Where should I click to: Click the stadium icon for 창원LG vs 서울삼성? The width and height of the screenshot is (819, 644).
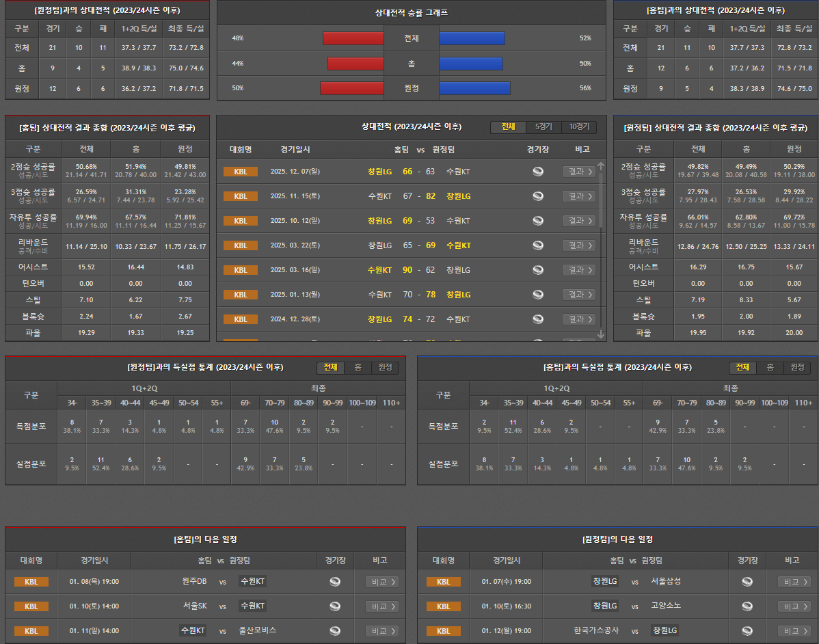[x=747, y=582]
